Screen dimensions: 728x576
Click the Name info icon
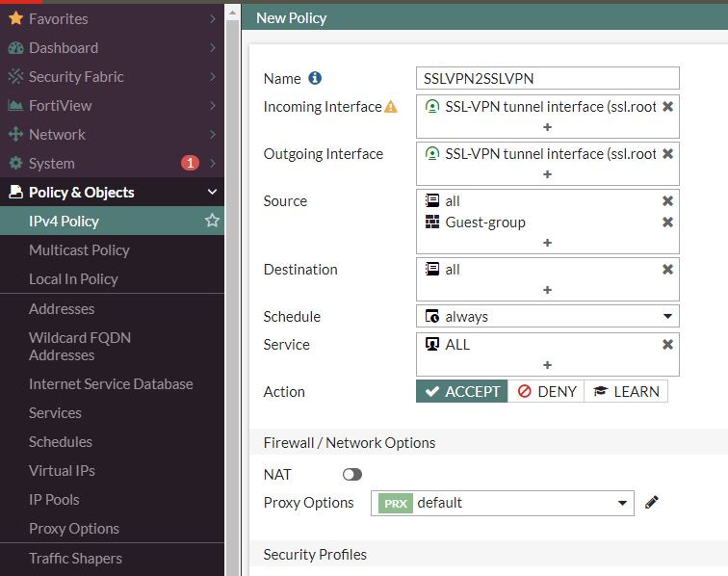coord(315,78)
